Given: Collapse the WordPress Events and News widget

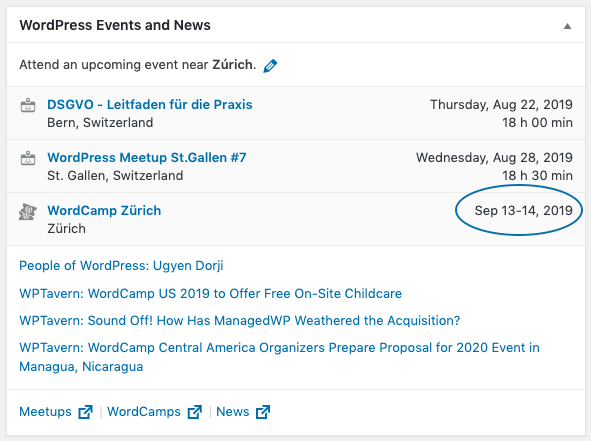Looking at the screenshot, I should 567,26.
